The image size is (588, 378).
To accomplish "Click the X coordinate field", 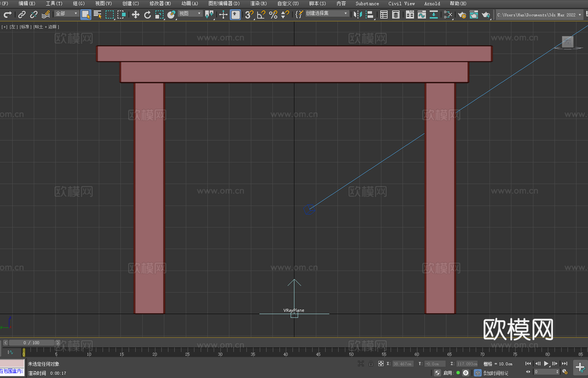I will coord(403,364).
